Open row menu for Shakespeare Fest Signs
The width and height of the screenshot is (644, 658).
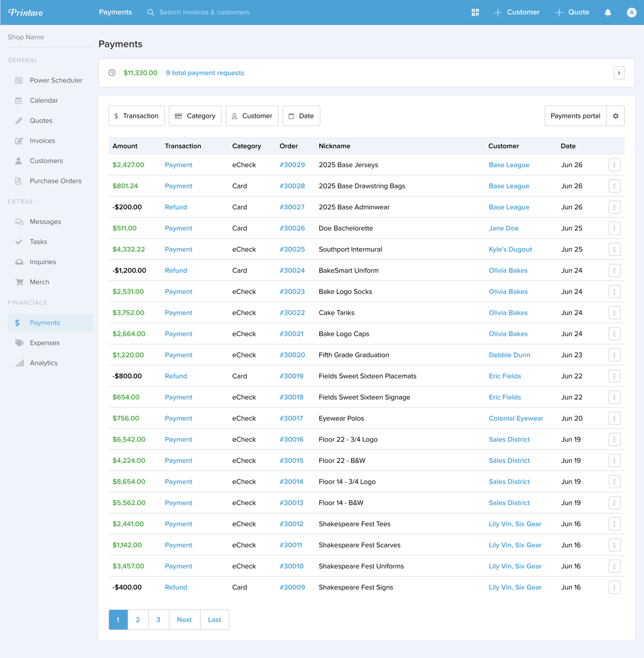click(614, 587)
